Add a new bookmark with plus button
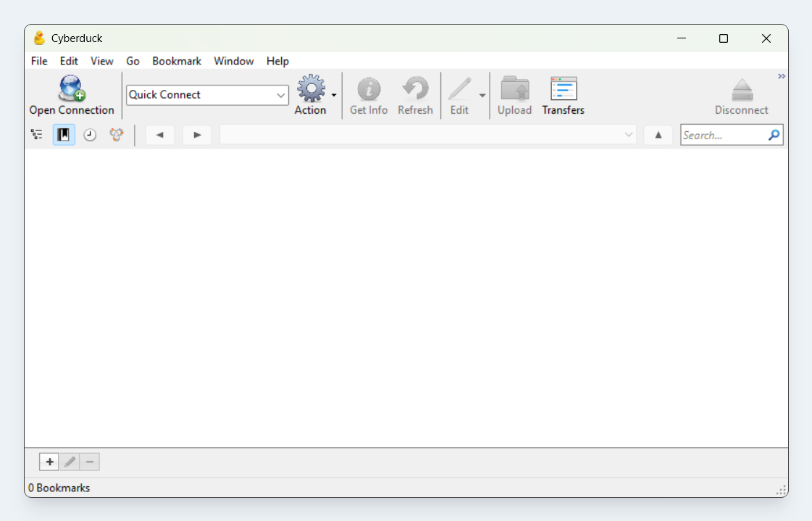Viewport: 812px width, 521px height. (49, 462)
